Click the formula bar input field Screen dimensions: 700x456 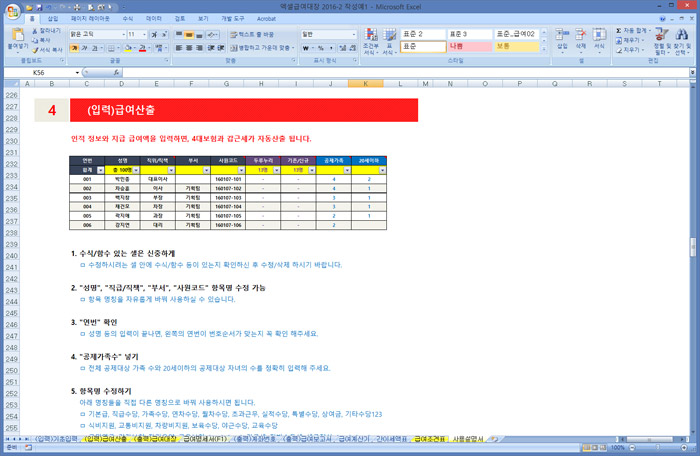pyautogui.click(x=405, y=72)
